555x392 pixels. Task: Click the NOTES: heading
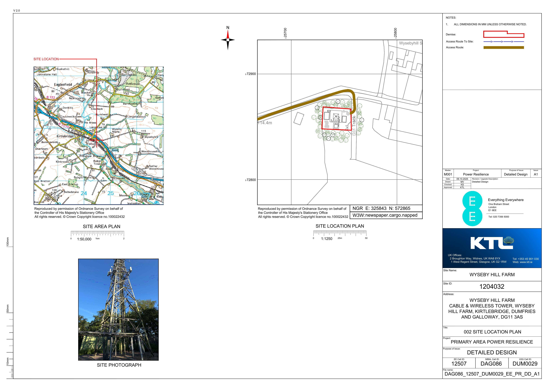click(x=451, y=18)
